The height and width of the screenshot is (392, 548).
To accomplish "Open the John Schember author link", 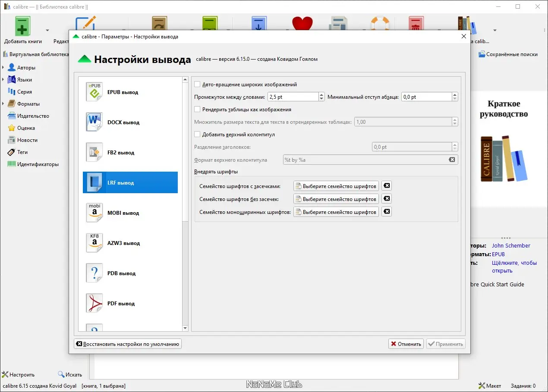I will click(511, 245).
